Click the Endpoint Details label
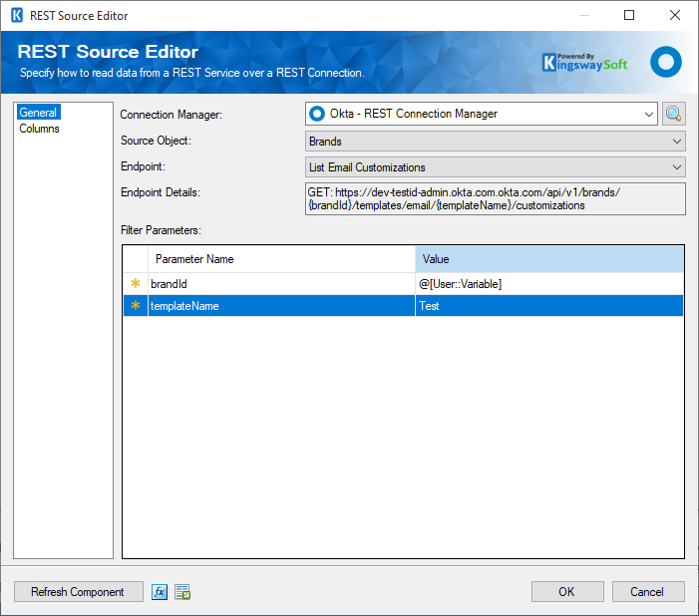The height and width of the screenshot is (616, 699). tap(161, 192)
